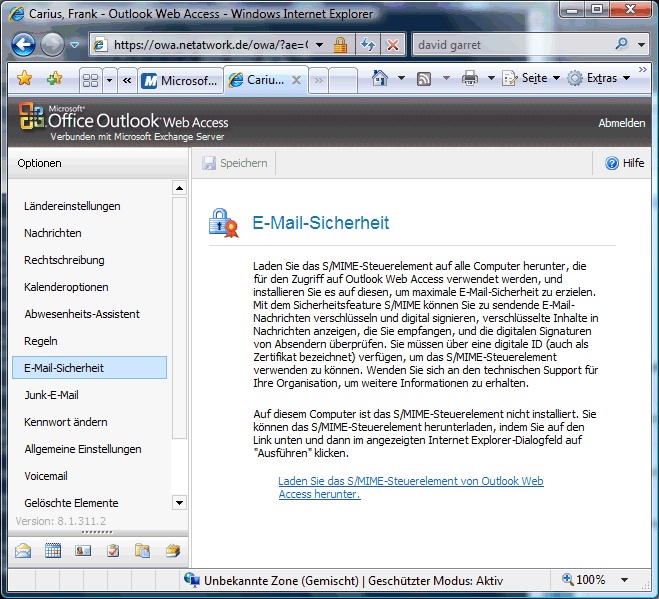659x599 pixels.
Task: Click the S/MIME-Steuerelement download link
Action: click(411, 488)
